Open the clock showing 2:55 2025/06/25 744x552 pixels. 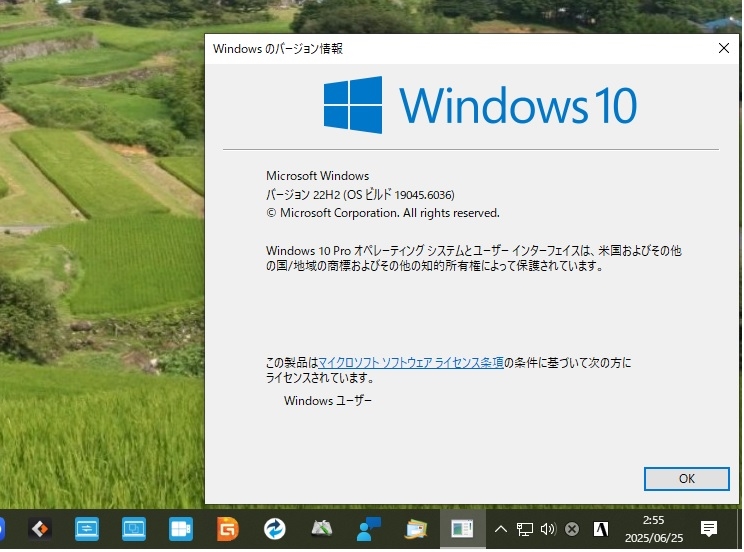(654, 529)
